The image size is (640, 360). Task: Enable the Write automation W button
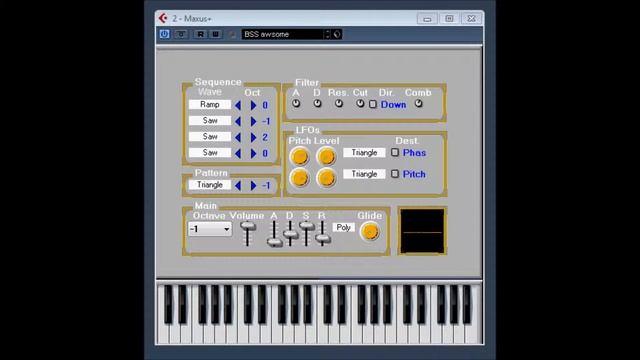coord(216,34)
